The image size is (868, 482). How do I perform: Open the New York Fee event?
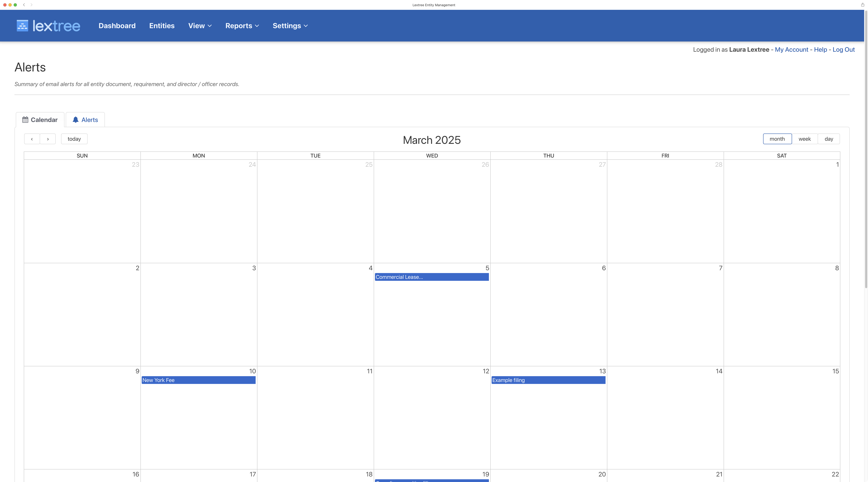pos(199,380)
